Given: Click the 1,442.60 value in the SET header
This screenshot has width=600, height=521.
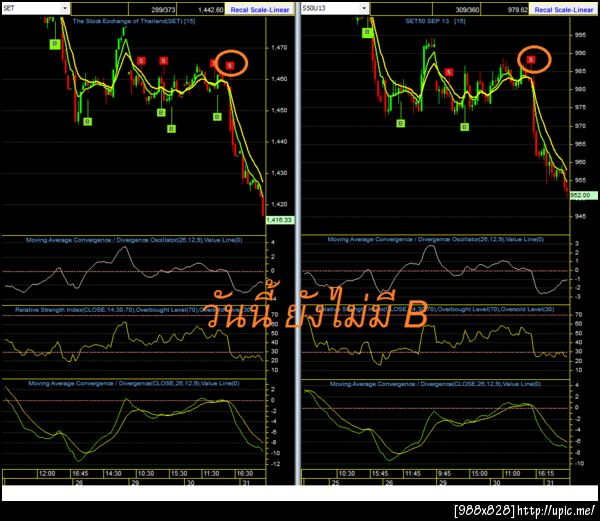Looking at the screenshot, I should click(201, 10).
